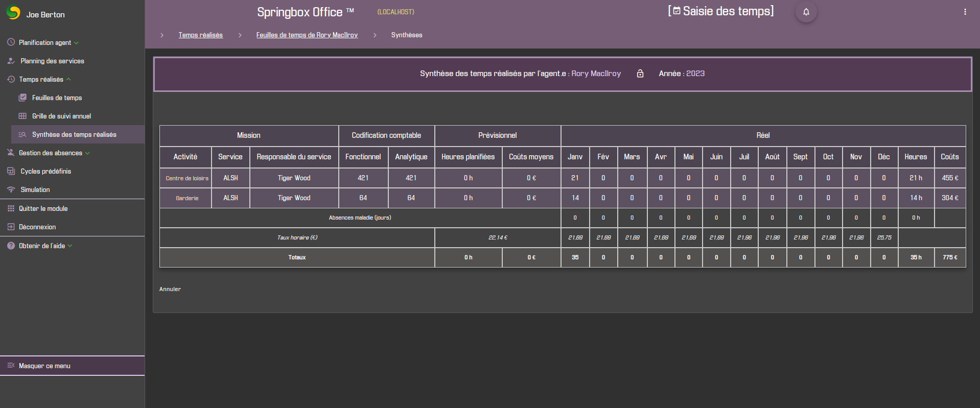This screenshot has width=980, height=408.
Task: Click the Absences maladie (jours) row label
Action: coord(360,218)
